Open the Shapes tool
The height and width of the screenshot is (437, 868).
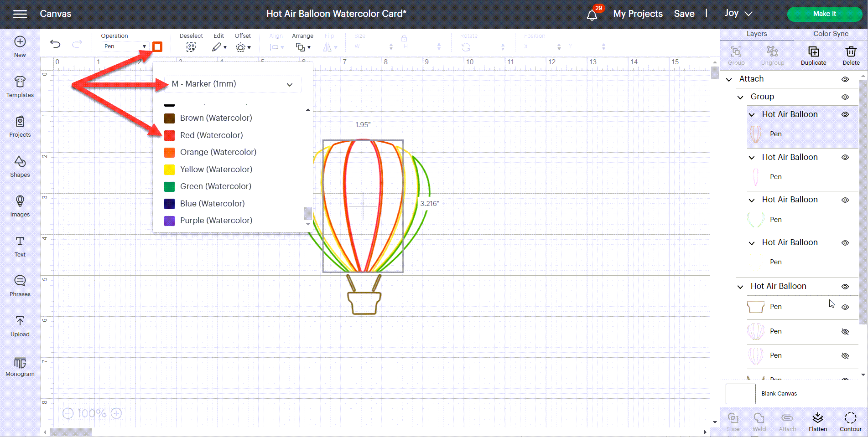(20, 166)
